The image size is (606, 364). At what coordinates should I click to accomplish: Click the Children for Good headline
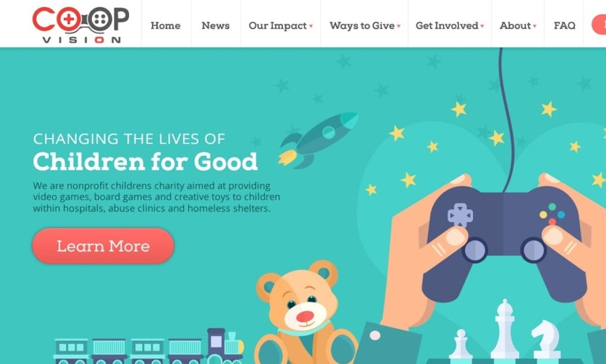[x=145, y=161]
